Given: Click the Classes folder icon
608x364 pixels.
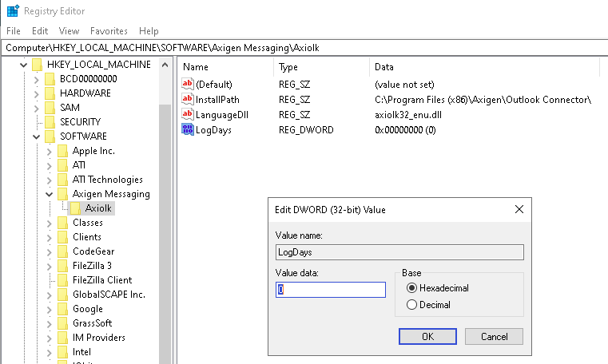Looking at the screenshot, I should pos(63,223).
